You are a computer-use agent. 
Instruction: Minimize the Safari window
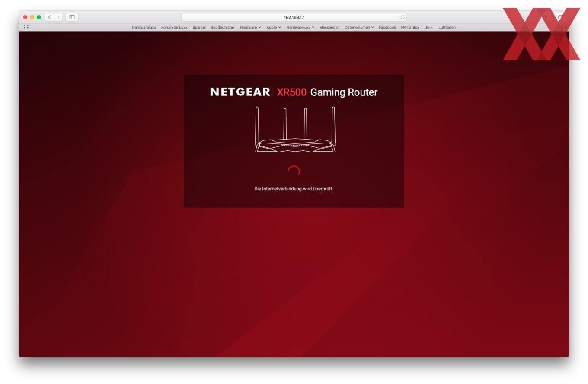(x=32, y=17)
